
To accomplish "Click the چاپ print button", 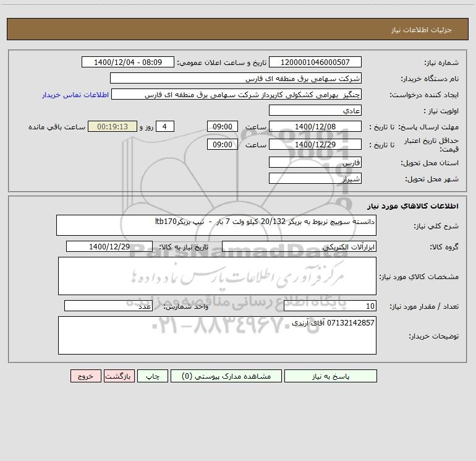I will click(x=153, y=376).
